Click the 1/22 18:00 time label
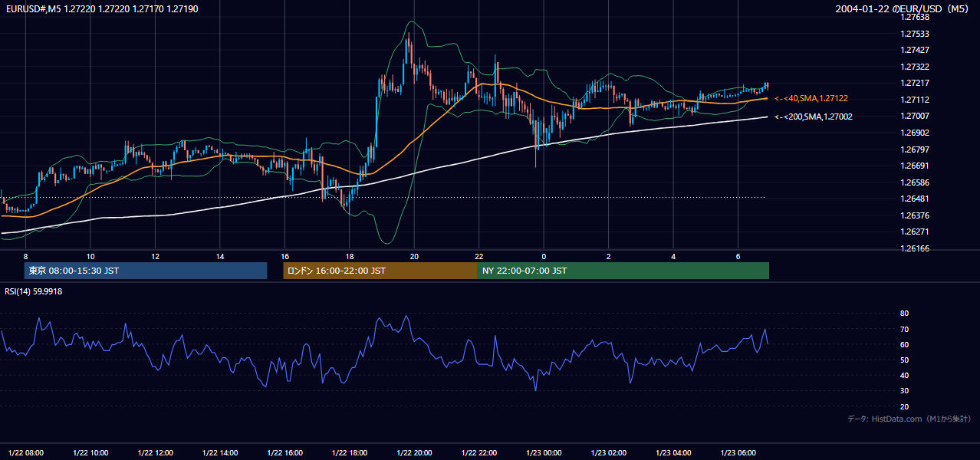This screenshot has height=460, width=980. click(x=350, y=452)
